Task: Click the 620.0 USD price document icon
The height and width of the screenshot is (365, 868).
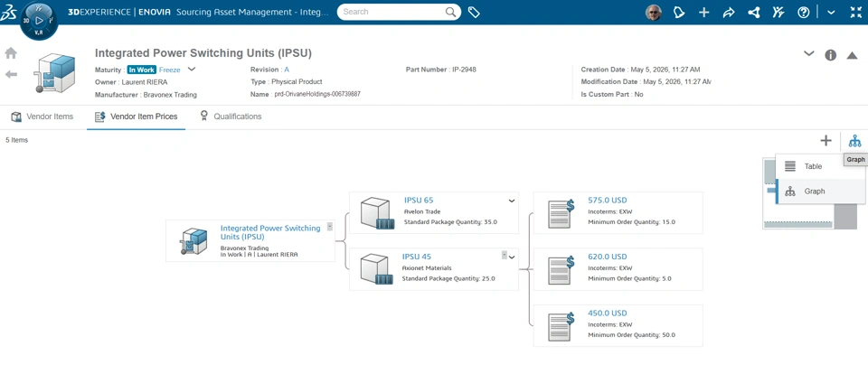Action: [x=561, y=270]
